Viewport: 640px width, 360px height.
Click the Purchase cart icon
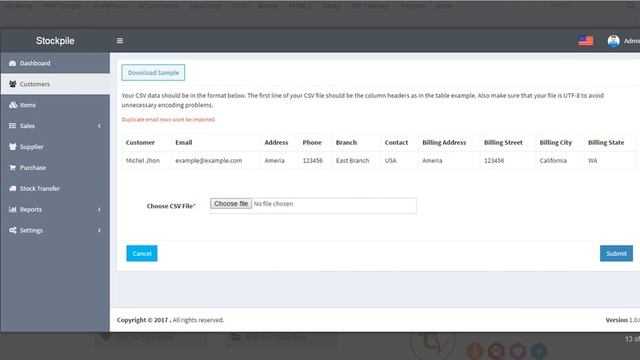click(13, 167)
